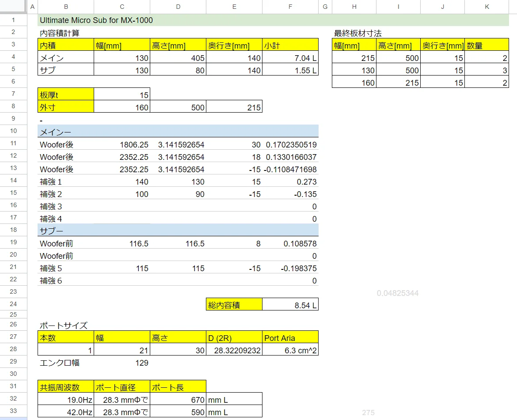Click the total volume 8.54 L cell

(x=290, y=305)
